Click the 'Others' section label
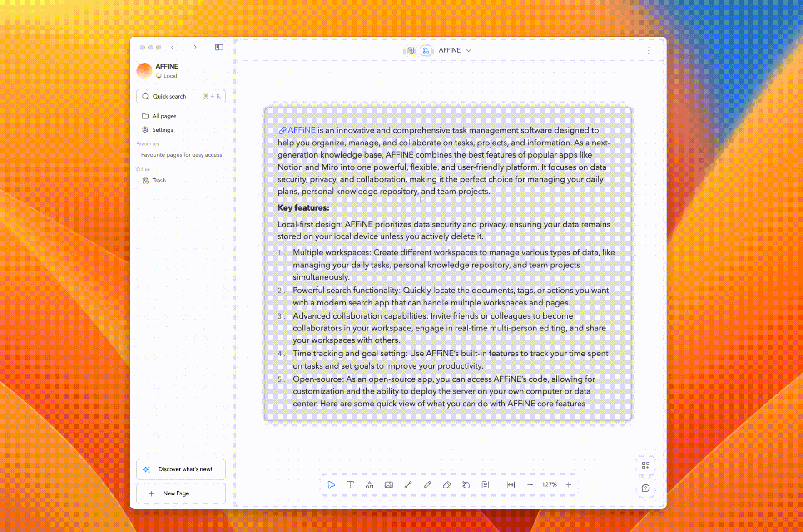The height and width of the screenshot is (532, 803). [144, 169]
